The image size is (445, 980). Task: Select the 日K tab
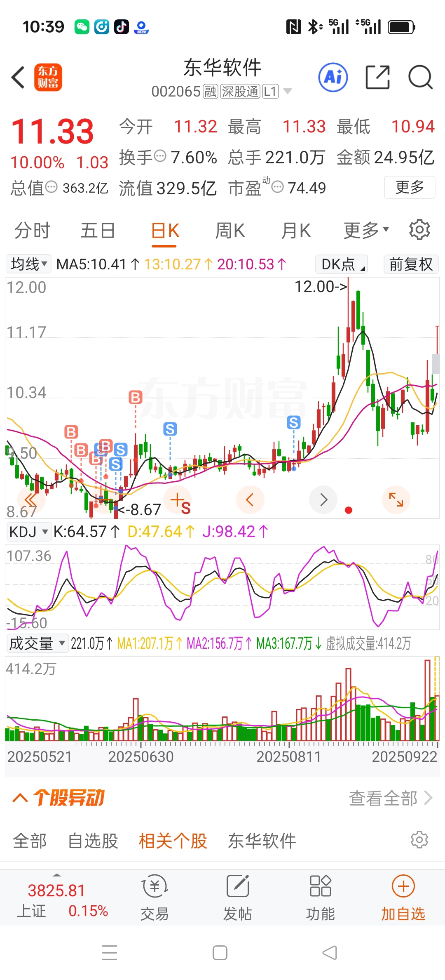165,230
